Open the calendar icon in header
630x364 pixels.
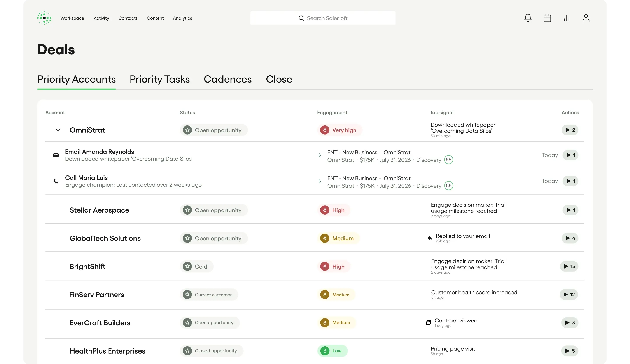547,18
